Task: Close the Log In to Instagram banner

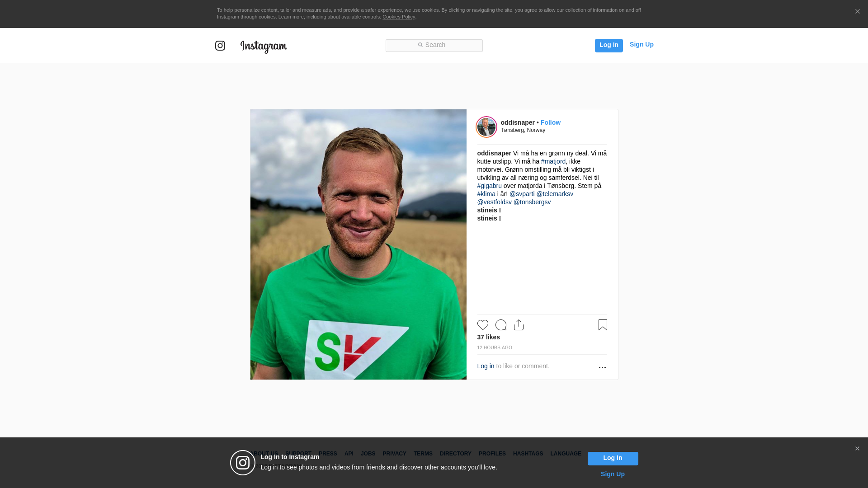Action: point(857,449)
